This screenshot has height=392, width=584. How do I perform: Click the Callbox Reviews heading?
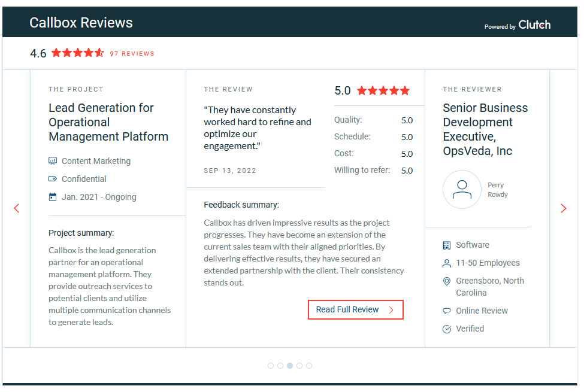tap(81, 23)
